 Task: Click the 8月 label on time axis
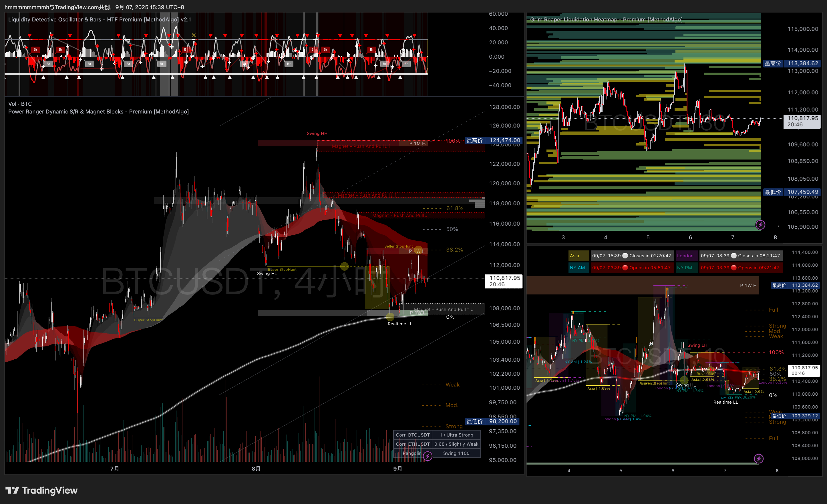point(256,469)
